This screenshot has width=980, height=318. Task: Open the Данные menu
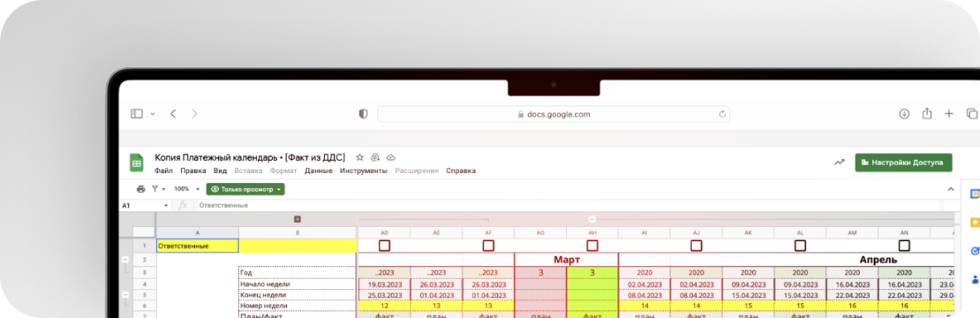[319, 170]
